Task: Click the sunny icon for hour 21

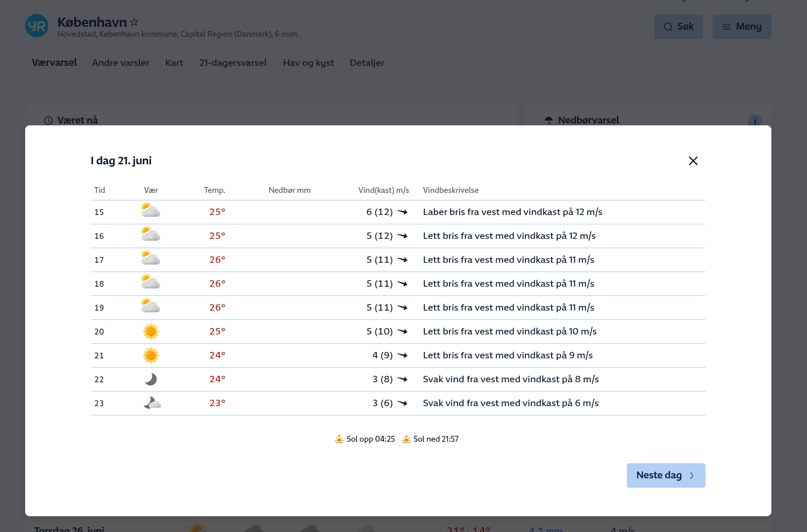Action: (150, 355)
